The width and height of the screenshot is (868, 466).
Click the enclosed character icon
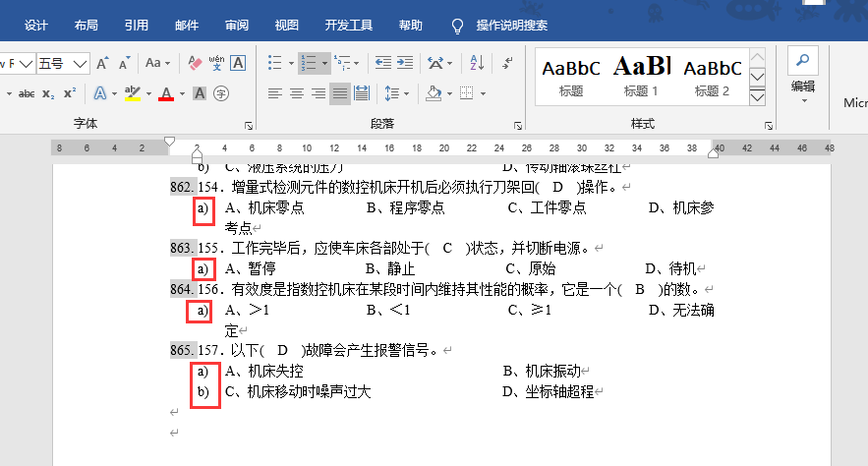tap(221, 93)
